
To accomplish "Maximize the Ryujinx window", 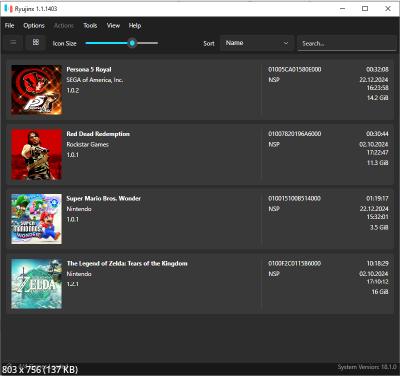I will point(365,9).
